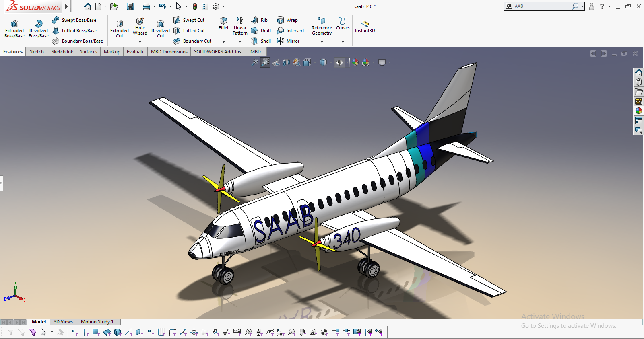644x339 pixels.
Task: Expand the Undo history dropdown arrow
Action: coord(170,6)
